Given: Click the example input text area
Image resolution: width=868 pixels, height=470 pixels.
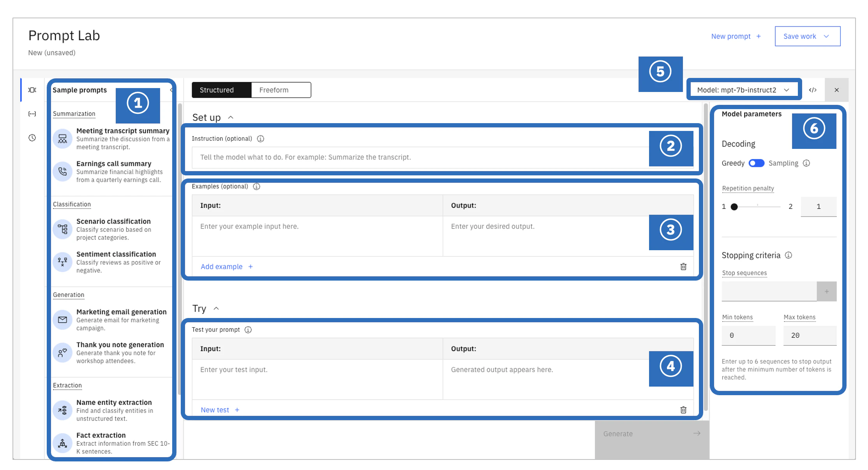Looking at the screenshot, I should (x=317, y=236).
